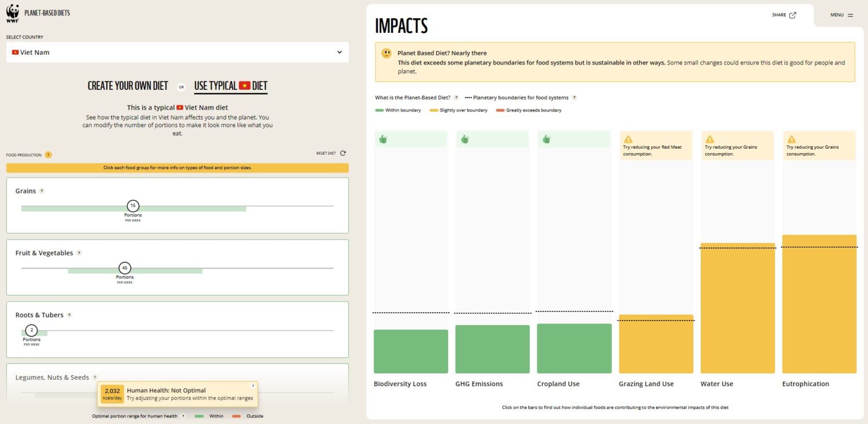The height and width of the screenshot is (424, 868).
Task: Click help icon beside Roots & Tubers
Action: 69,315
